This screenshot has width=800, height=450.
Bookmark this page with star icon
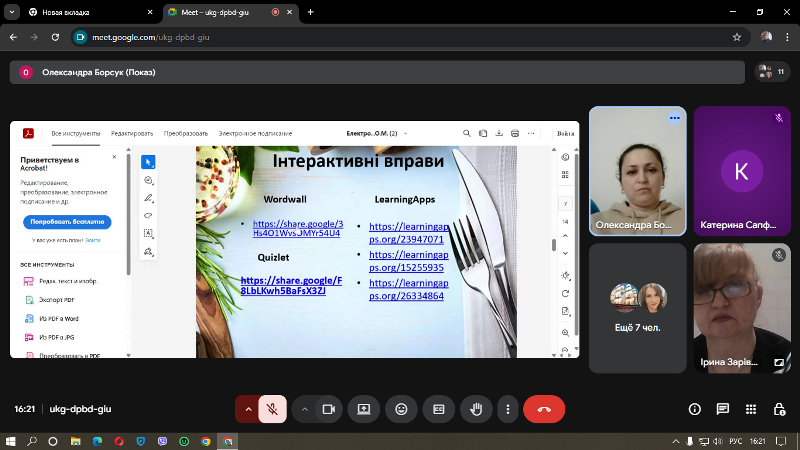[737, 37]
